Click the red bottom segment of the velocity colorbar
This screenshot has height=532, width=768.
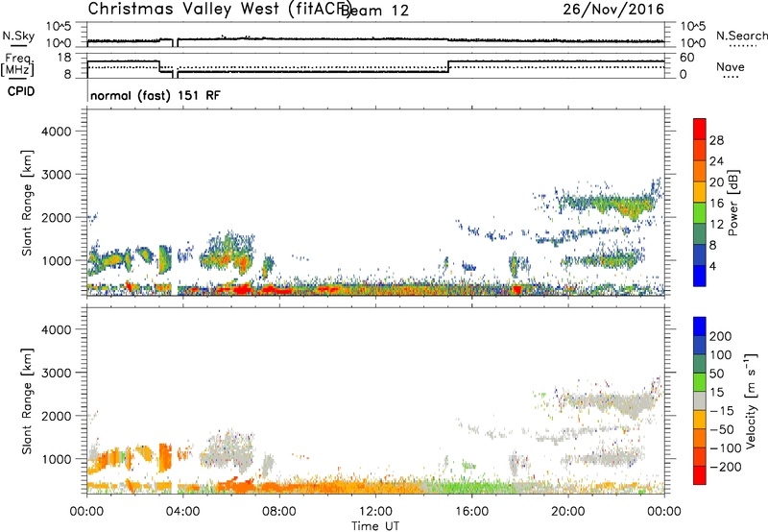tap(700, 475)
